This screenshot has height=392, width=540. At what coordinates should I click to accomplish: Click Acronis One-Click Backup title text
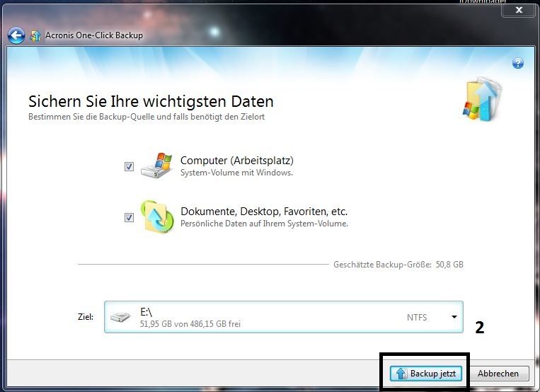pyautogui.click(x=94, y=35)
